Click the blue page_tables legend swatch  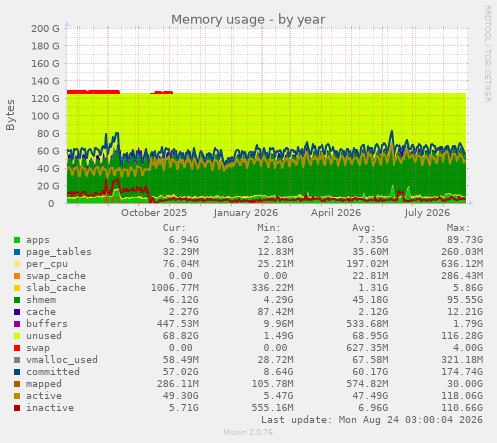click(17, 252)
